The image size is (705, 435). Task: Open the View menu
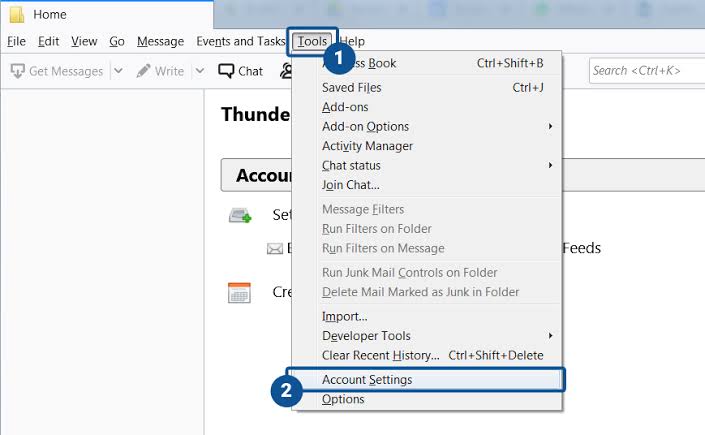[x=84, y=41]
